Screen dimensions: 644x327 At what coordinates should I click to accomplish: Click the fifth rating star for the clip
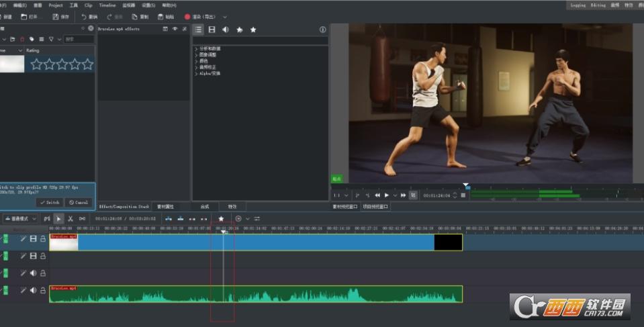(x=87, y=64)
